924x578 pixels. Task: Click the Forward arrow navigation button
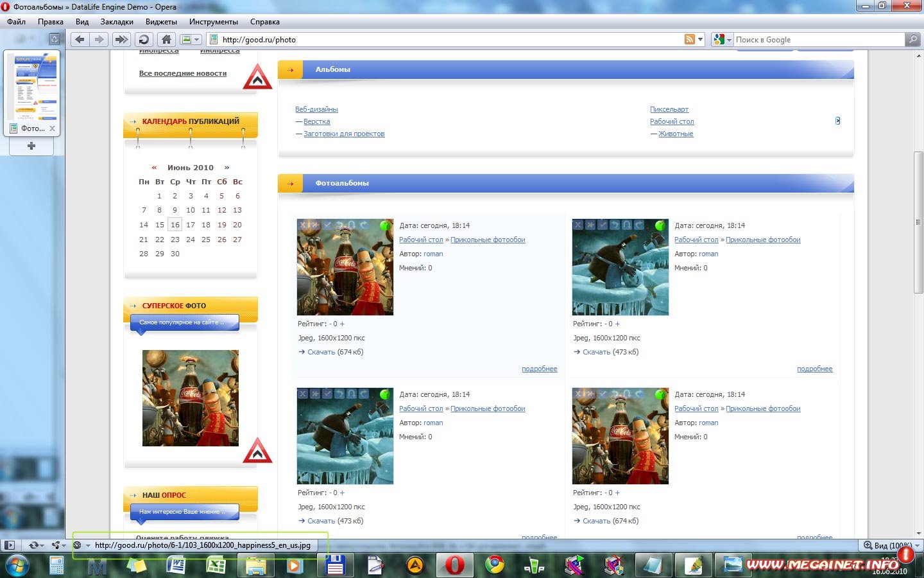tap(99, 39)
